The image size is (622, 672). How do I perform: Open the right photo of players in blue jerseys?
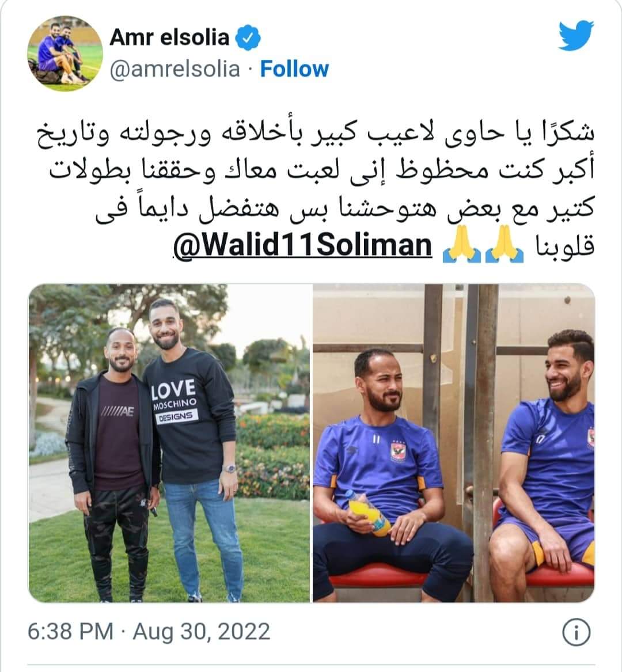tap(453, 443)
